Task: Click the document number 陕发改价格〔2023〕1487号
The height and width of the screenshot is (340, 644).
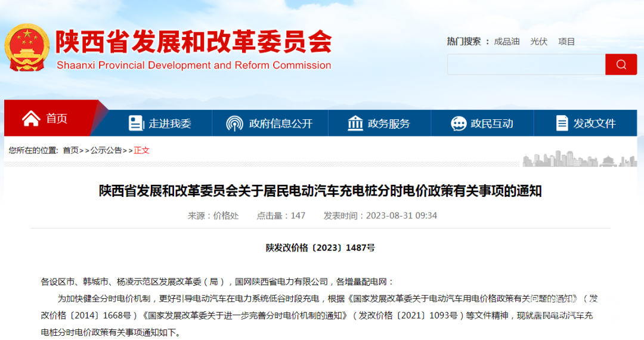Action: tap(320, 248)
